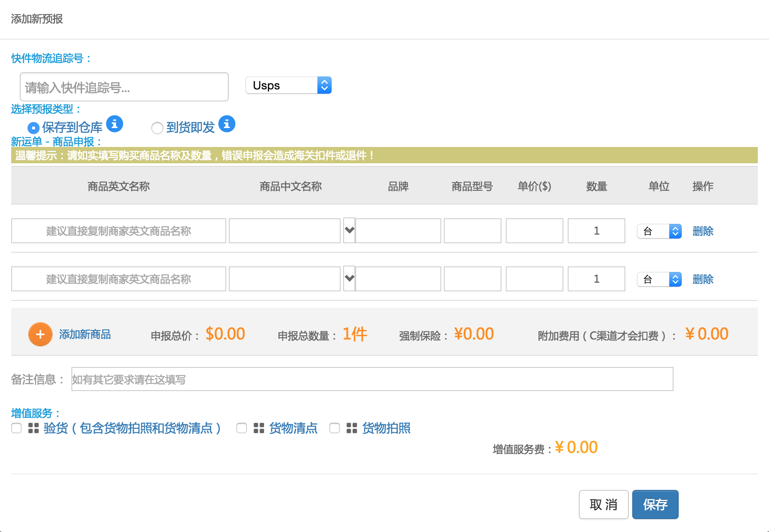
Task: Click first row brand input field
Action: (398, 231)
